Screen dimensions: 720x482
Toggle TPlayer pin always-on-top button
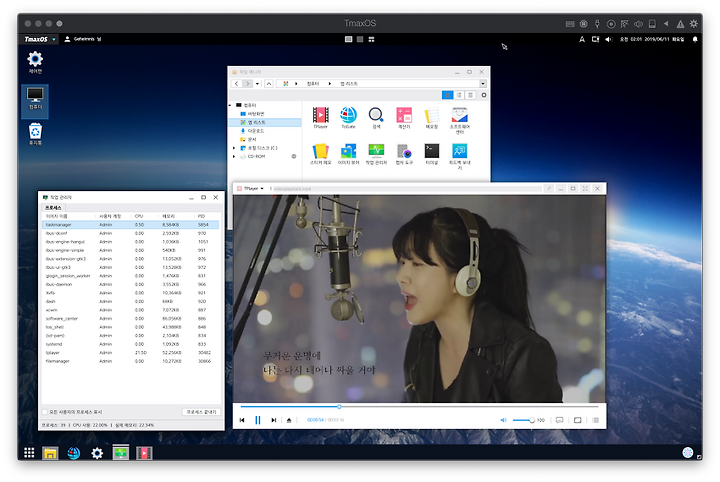(x=549, y=188)
